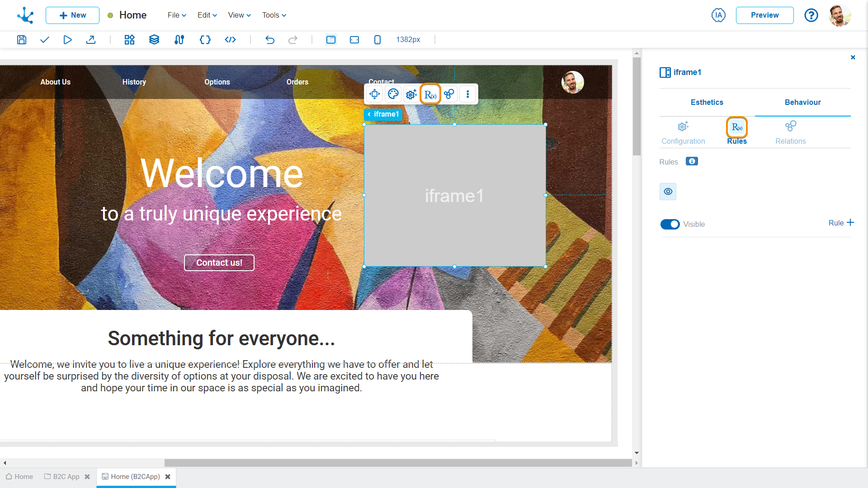
Task: Click the Save icon in toolbar
Action: click(x=21, y=40)
